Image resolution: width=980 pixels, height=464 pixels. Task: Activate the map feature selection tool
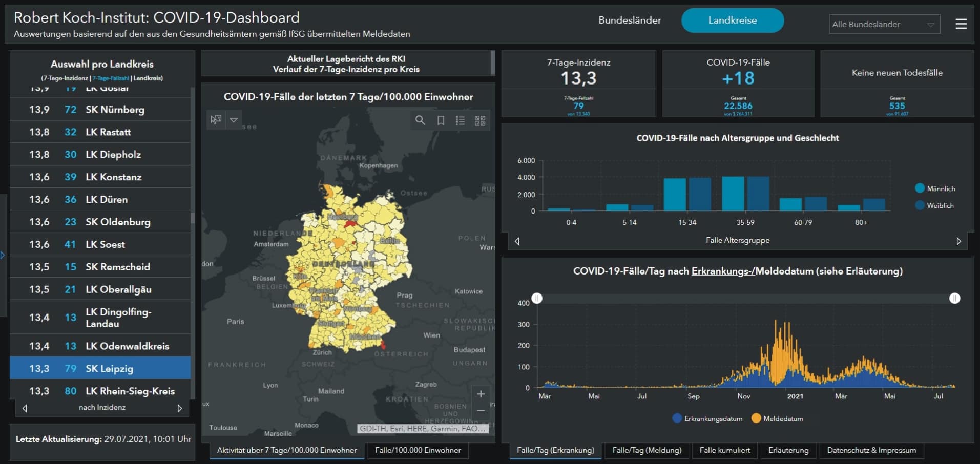(x=216, y=120)
